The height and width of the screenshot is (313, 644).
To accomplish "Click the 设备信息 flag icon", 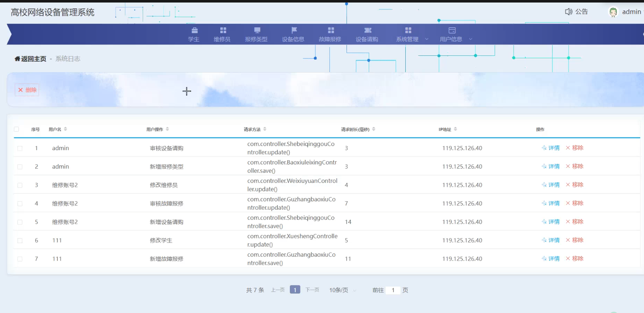I will click(294, 30).
